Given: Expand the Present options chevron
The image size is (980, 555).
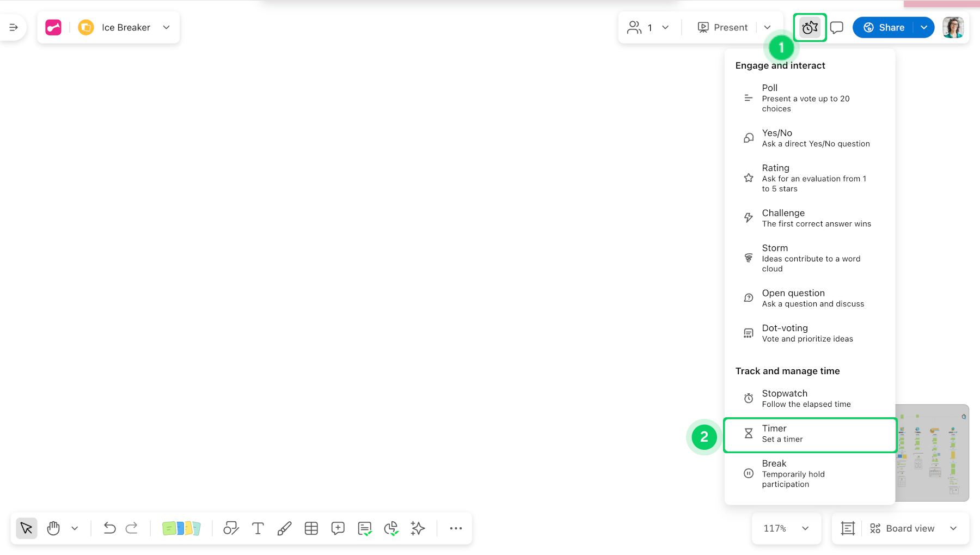Looking at the screenshot, I should pyautogui.click(x=768, y=27).
